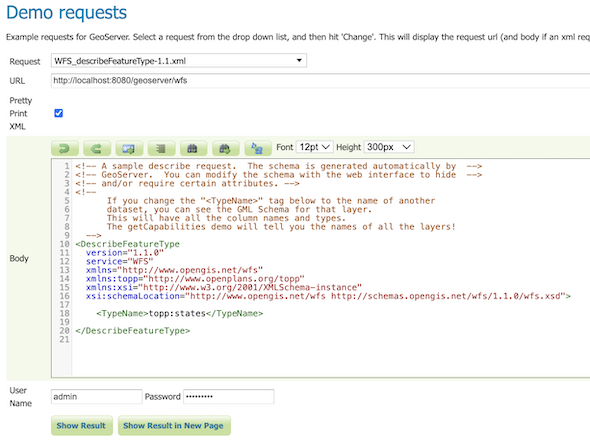This screenshot has height=441, width=590.
Task: Click the binoculars Find icon
Action: click(x=193, y=148)
